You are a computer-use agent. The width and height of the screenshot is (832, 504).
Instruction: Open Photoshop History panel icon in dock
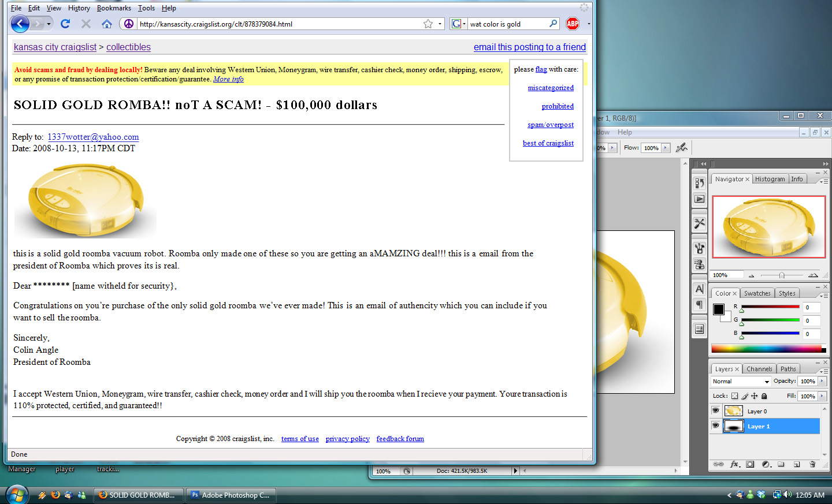coord(700,183)
